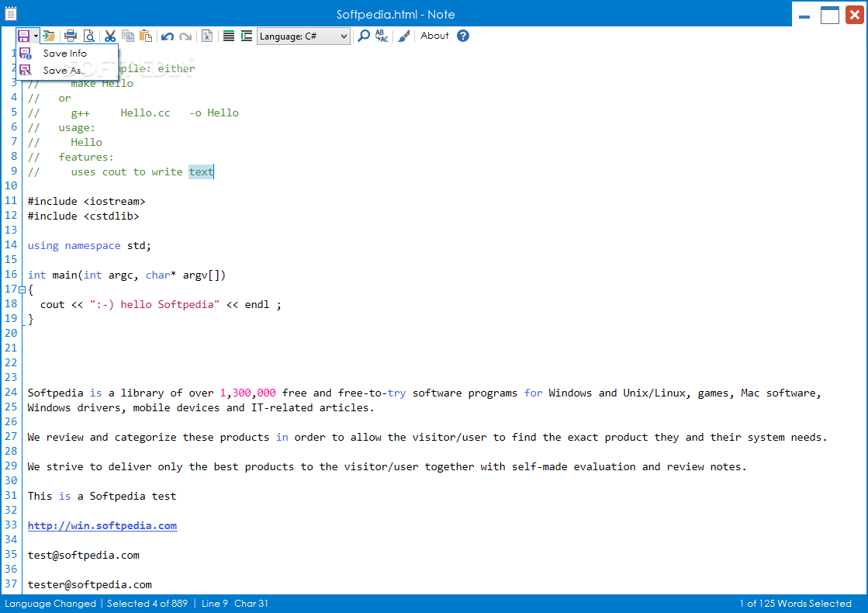The height and width of the screenshot is (613, 868).
Task: Open the Language: C# combo box
Action: [303, 36]
